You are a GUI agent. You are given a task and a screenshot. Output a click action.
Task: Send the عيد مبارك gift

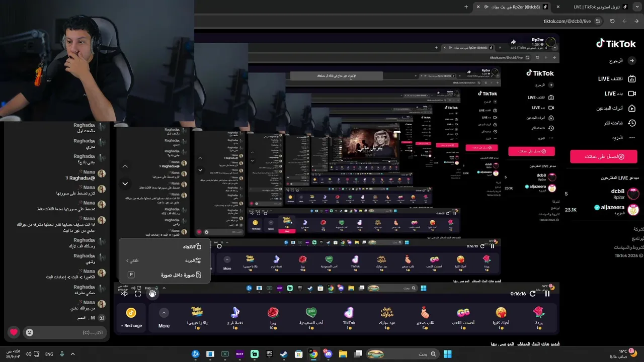(387, 318)
